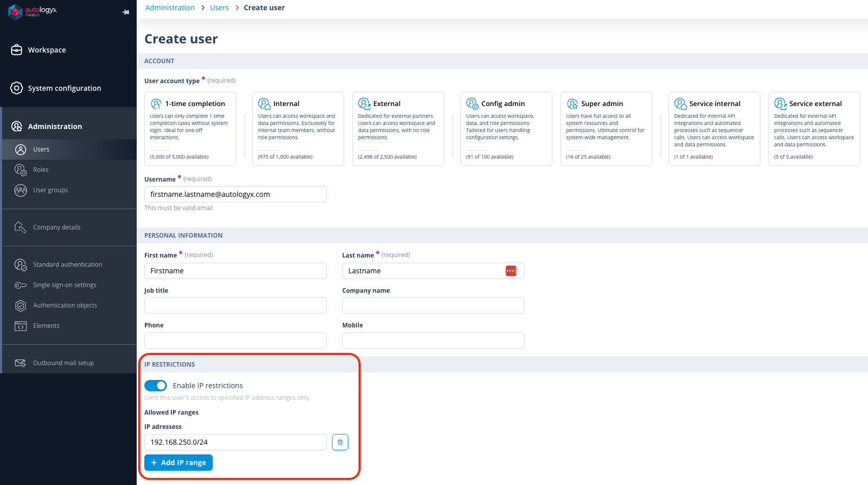The height and width of the screenshot is (485, 868).
Task: Click the Service internal icon
Action: (x=680, y=104)
